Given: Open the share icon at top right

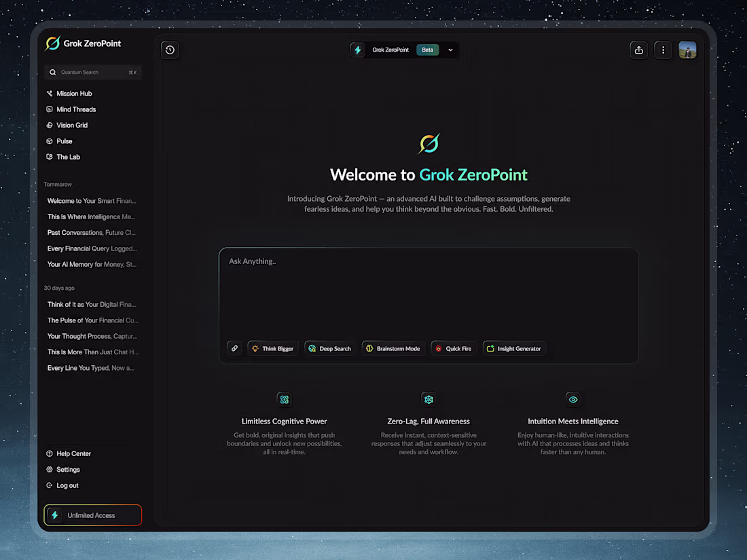Looking at the screenshot, I should pos(638,50).
